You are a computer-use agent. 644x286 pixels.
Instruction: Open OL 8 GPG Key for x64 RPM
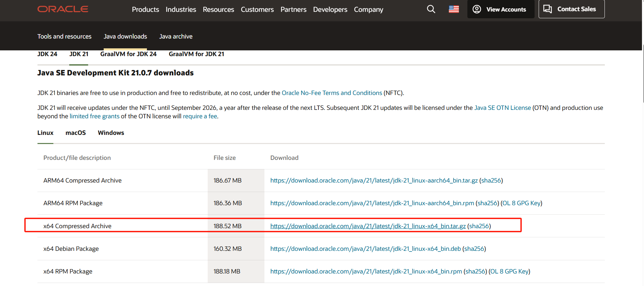click(509, 271)
